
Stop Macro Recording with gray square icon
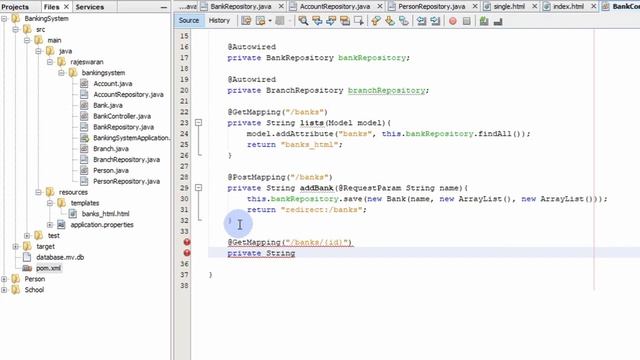click(467, 21)
